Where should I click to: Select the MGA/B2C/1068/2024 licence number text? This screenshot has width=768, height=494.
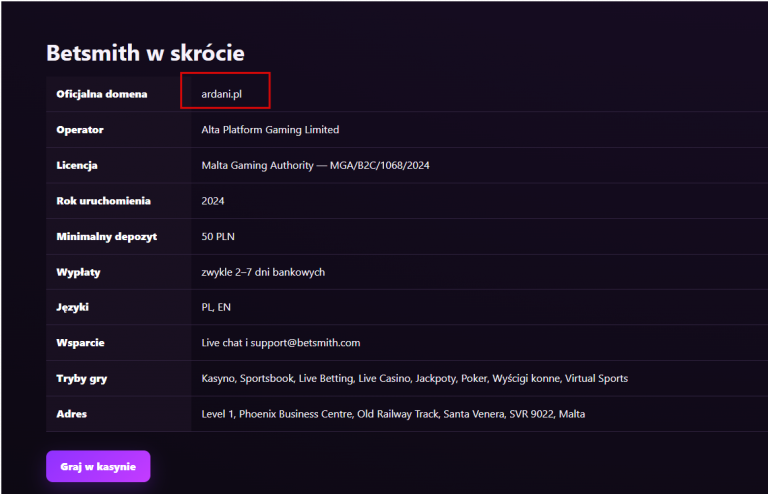tap(380, 165)
